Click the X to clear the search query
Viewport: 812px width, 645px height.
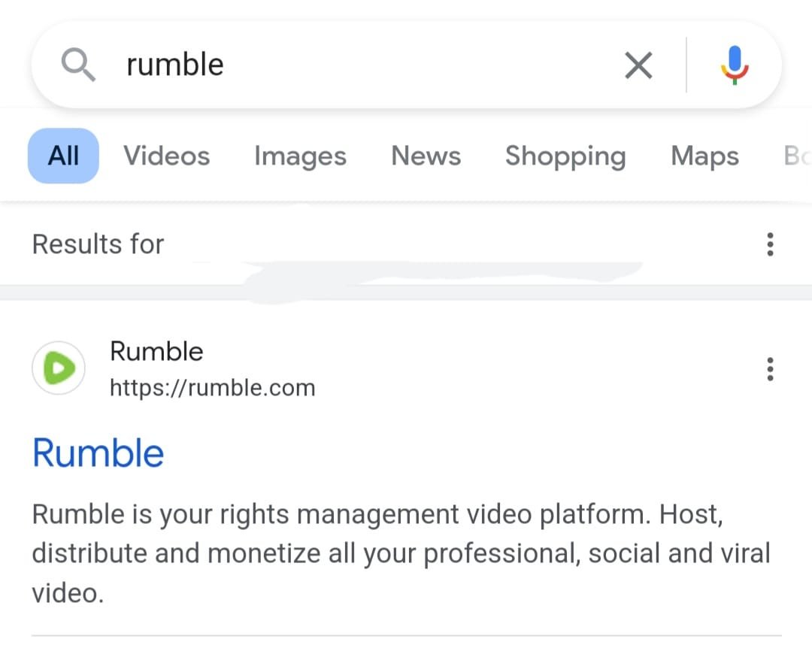[638, 65]
